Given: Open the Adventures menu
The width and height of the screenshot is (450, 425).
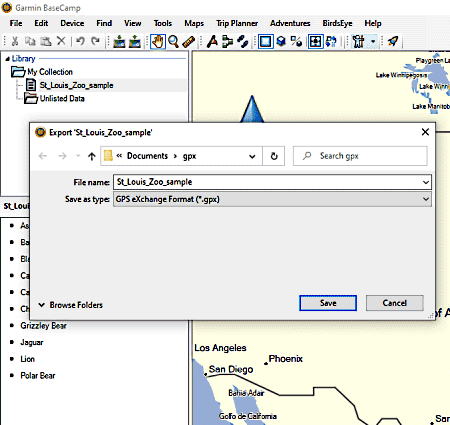Looking at the screenshot, I should coord(290,23).
